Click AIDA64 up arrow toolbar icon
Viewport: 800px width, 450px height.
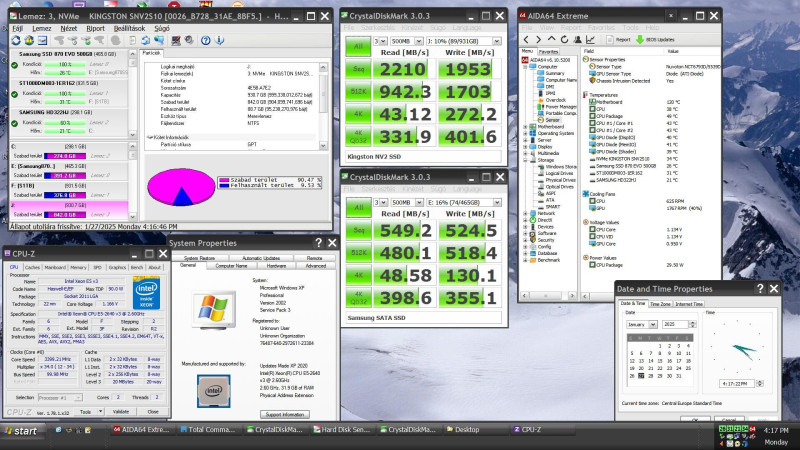click(x=552, y=39)
